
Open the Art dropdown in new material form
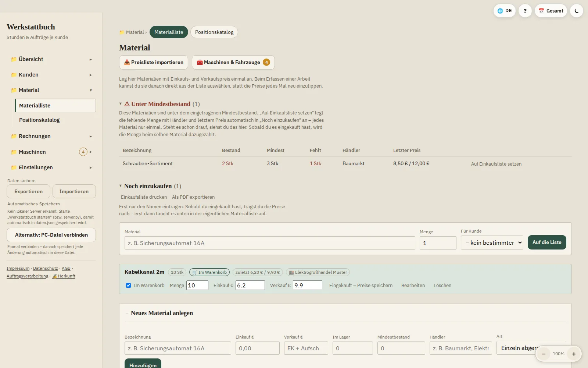(531, 348)
